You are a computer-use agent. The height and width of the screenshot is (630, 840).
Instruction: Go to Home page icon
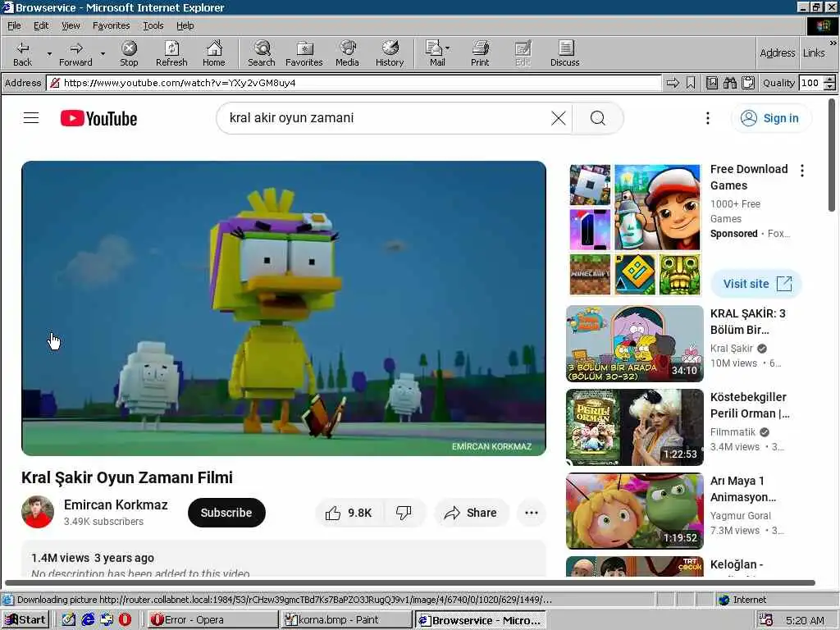[x=214, y=53]
